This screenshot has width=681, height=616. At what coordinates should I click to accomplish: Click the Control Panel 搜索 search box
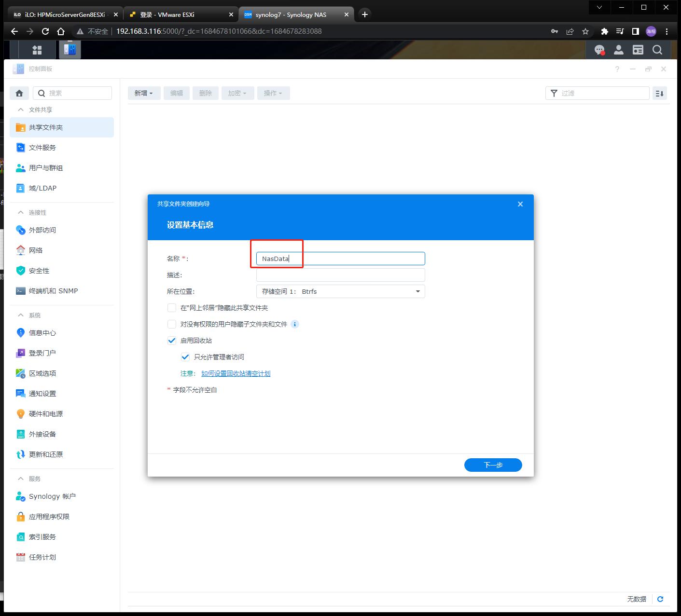click(x=72, y=93)
